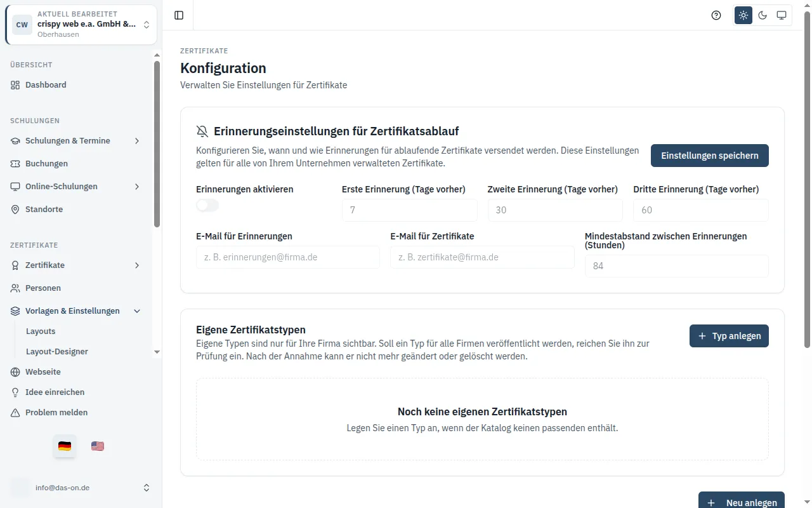Focus Zweite Erinnerung days field

[x=555, y=210]
